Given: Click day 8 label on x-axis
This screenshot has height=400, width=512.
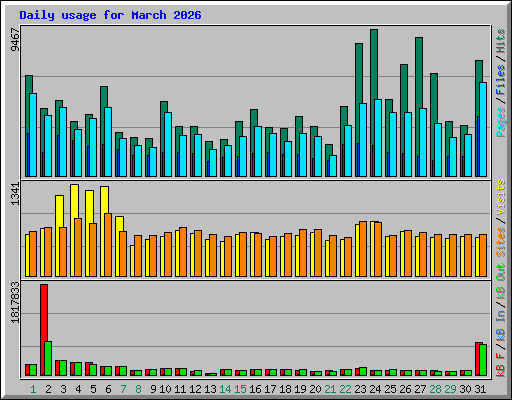Looking at the screenshot, I should (138, 389).
